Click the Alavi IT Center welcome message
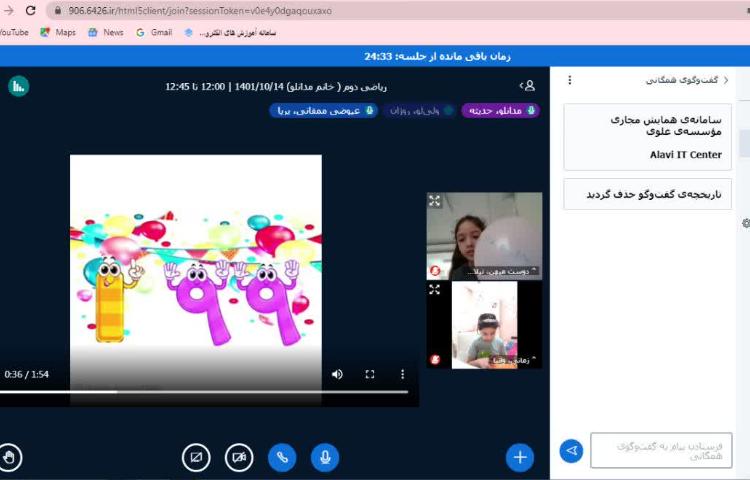The height and width of the screenshot is (480, 750). 648,137
